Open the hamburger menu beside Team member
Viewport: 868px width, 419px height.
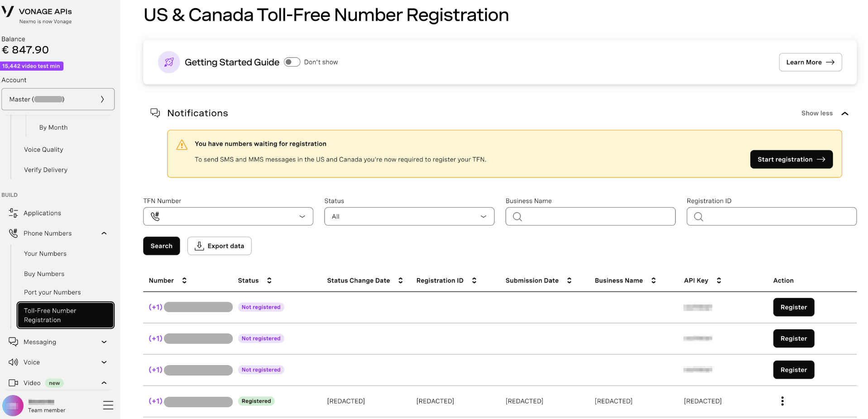[x=108, y=405]
